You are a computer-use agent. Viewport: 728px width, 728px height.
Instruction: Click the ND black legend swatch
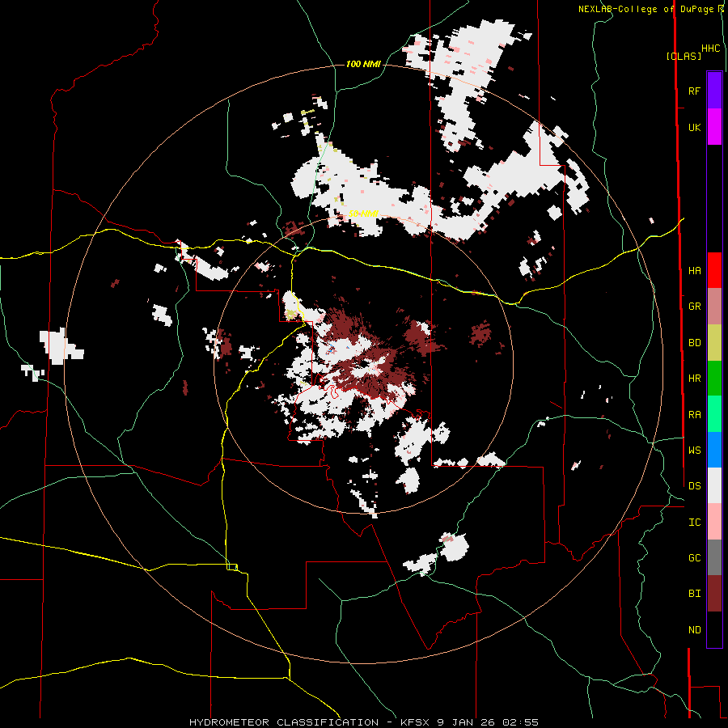tap(714, 629)
